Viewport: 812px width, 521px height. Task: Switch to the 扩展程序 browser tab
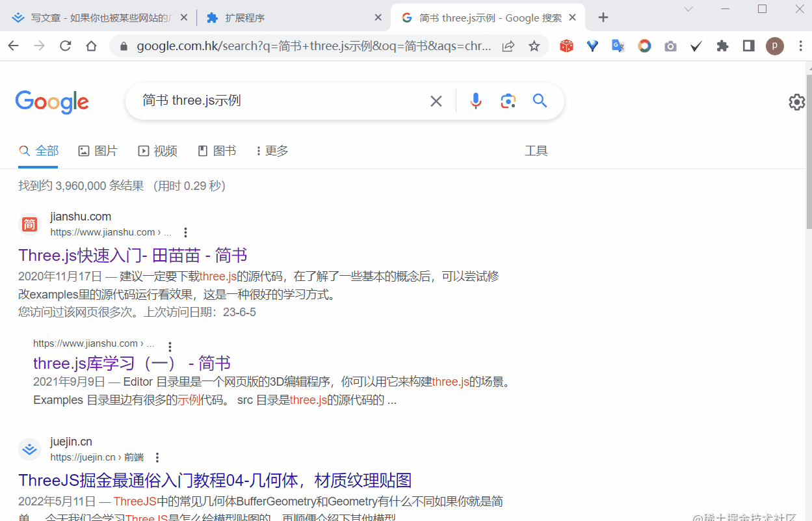coord(293,18)
